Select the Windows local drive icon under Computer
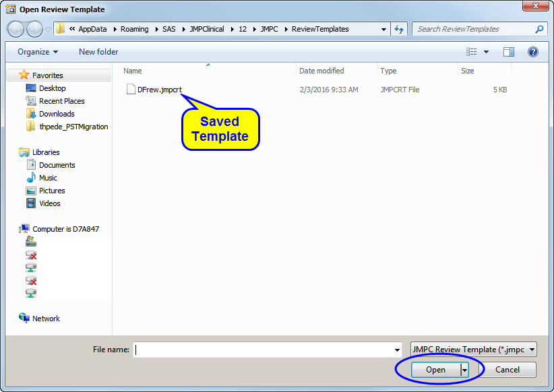 coord(31,242)
